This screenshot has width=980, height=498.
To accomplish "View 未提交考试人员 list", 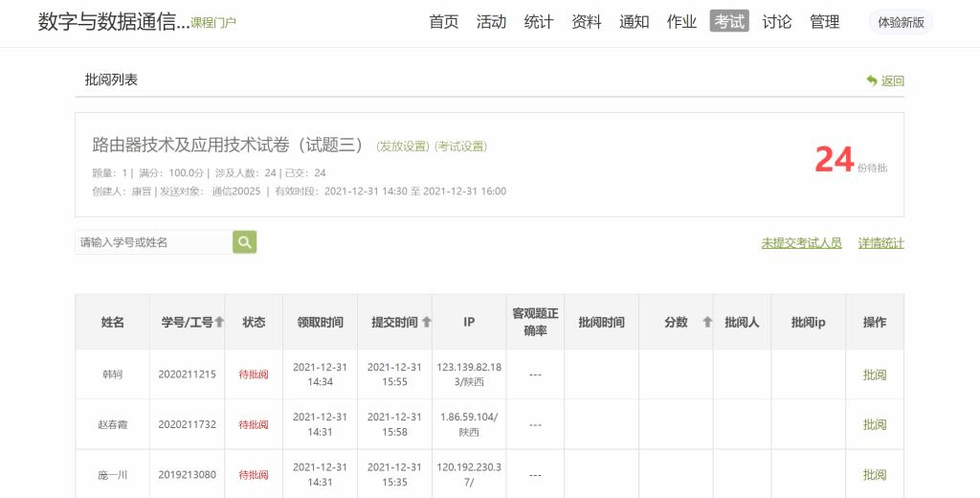I will tap(801, 243).
